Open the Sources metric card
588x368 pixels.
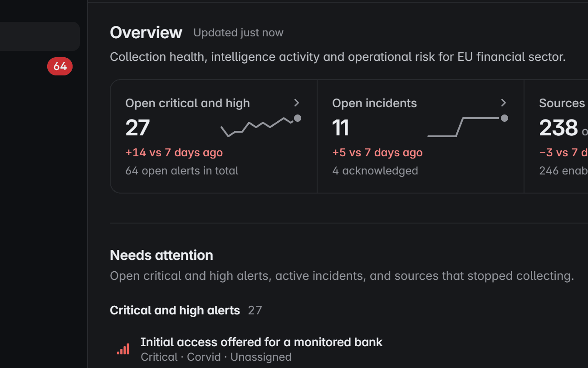(556, 136)
